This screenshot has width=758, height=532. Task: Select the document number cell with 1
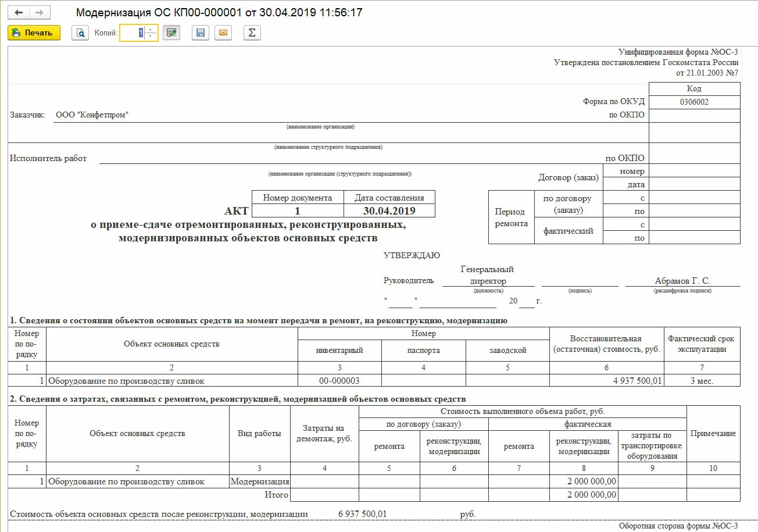[298, 210]
